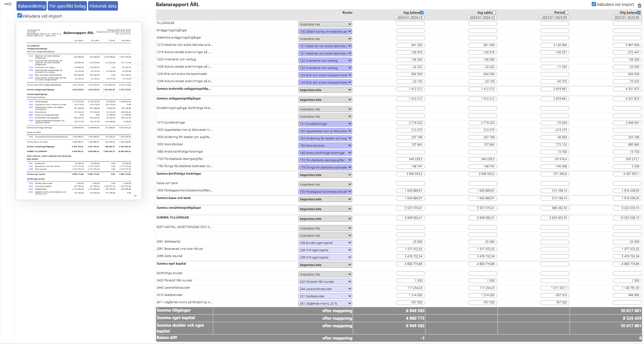Toggle the Ing saldo column checkbox

point(494,13)
